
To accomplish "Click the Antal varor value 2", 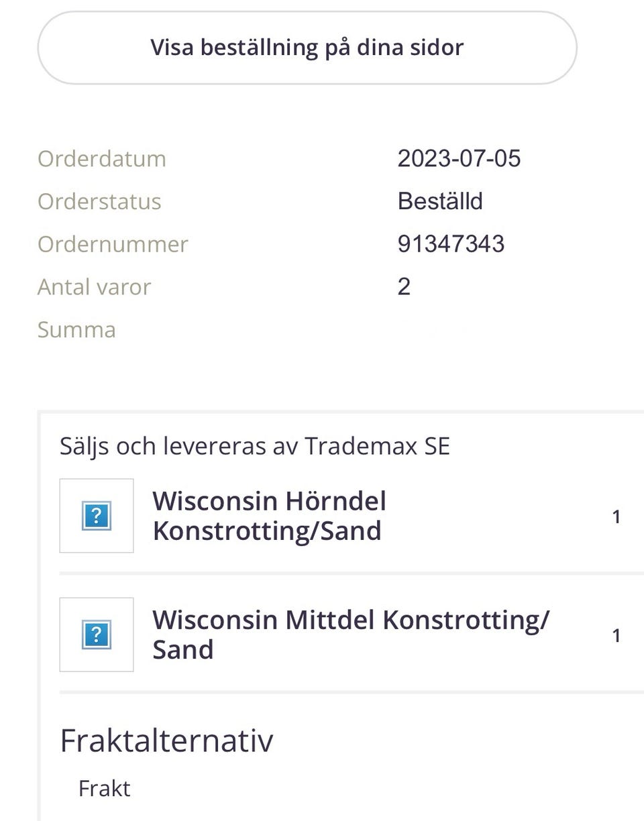I will [404, 287].
